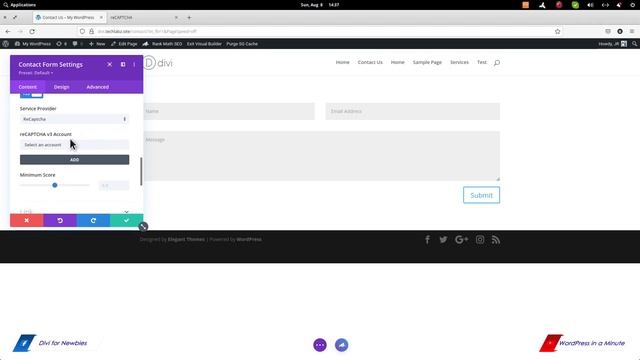
Task: Open the Test menu item
Action: point(482,62)
